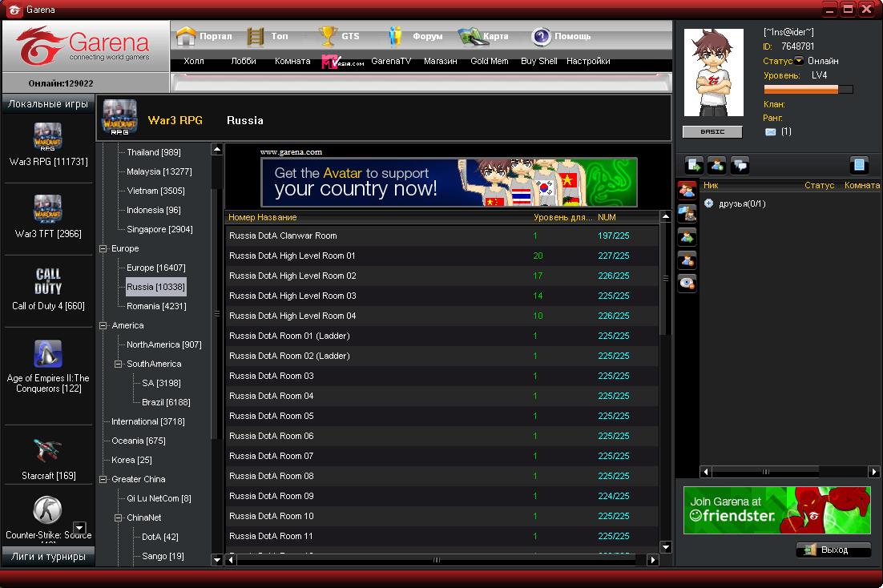Open the Gold Mem tab
The height and width of the screenshot is (588, 883).
point(490,61)
